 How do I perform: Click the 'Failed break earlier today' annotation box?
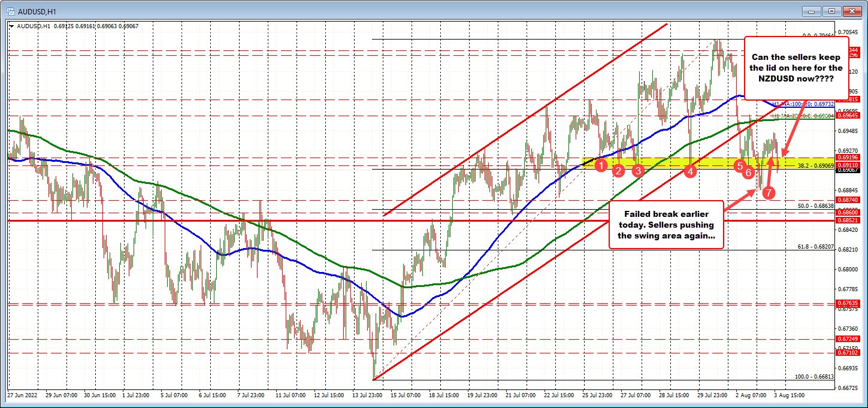point(666,225)
